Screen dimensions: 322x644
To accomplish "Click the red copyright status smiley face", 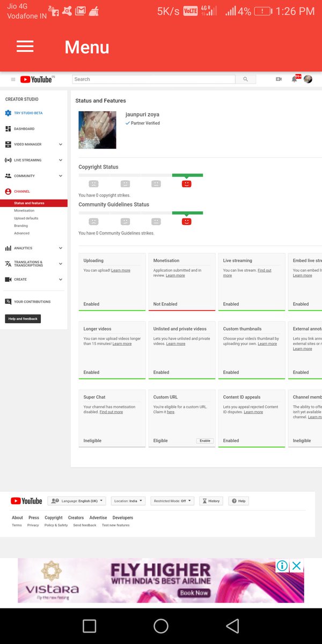I will tap(186, 184).
